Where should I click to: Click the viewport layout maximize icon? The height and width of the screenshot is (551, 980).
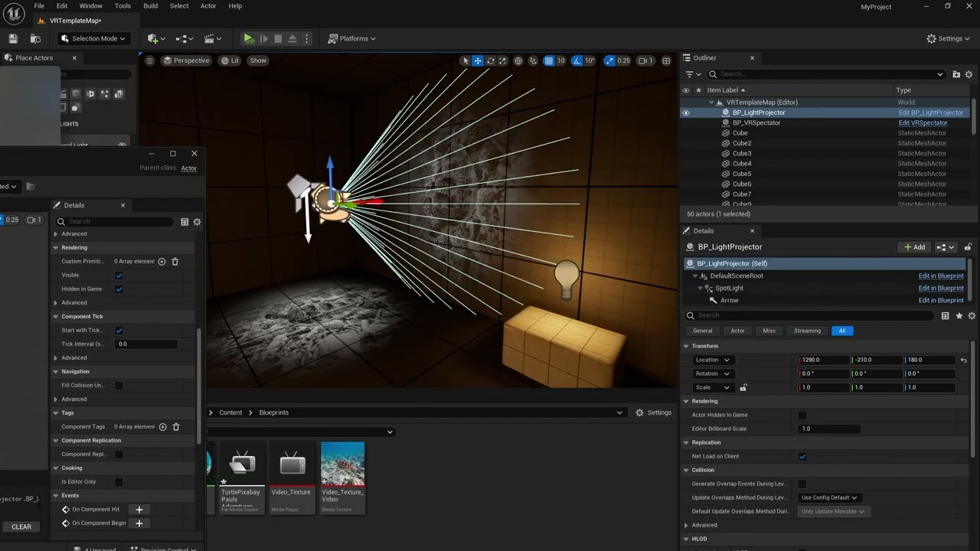[666, 60]
